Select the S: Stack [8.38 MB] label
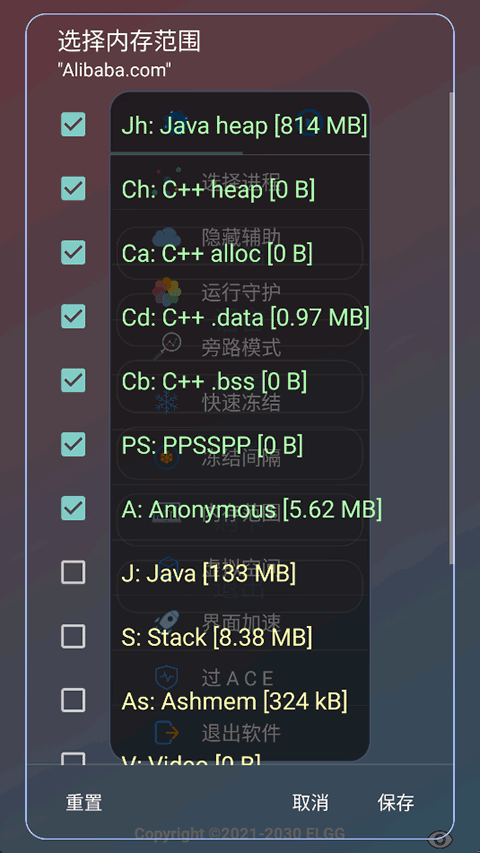This screenshot has width=480, height=853. coord(217,637)
